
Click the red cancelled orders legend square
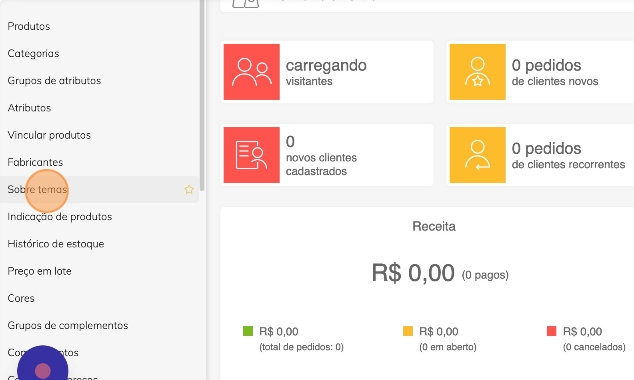pos(552,331)
